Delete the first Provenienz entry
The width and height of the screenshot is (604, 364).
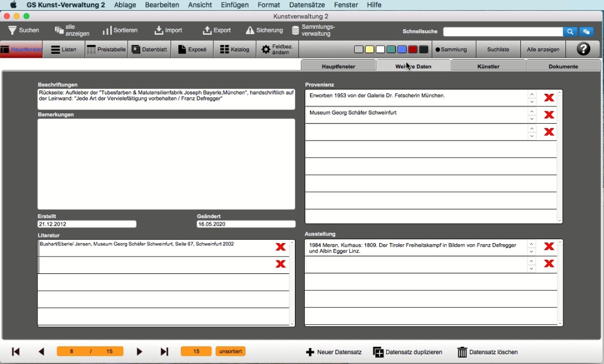(x=549, y=98)
